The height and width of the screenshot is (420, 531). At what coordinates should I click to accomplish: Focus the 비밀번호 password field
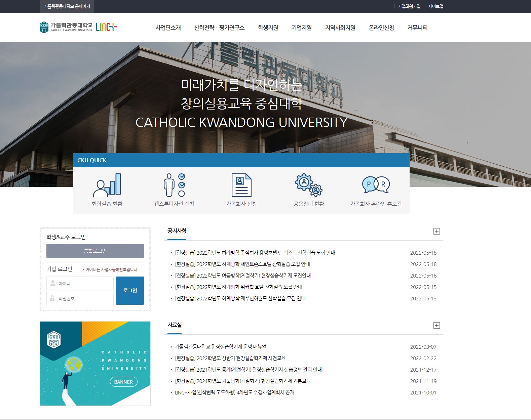[80, 298]
